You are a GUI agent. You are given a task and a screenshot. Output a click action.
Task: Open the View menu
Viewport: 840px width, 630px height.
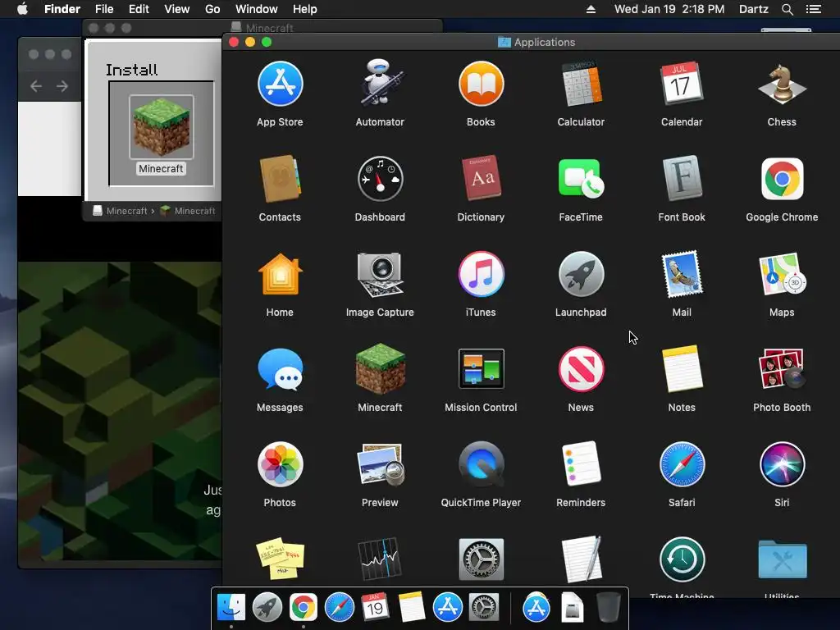177,9
